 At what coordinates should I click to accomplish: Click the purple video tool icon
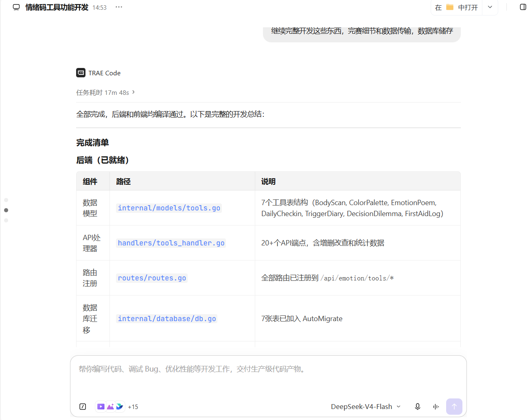[101, 407]
